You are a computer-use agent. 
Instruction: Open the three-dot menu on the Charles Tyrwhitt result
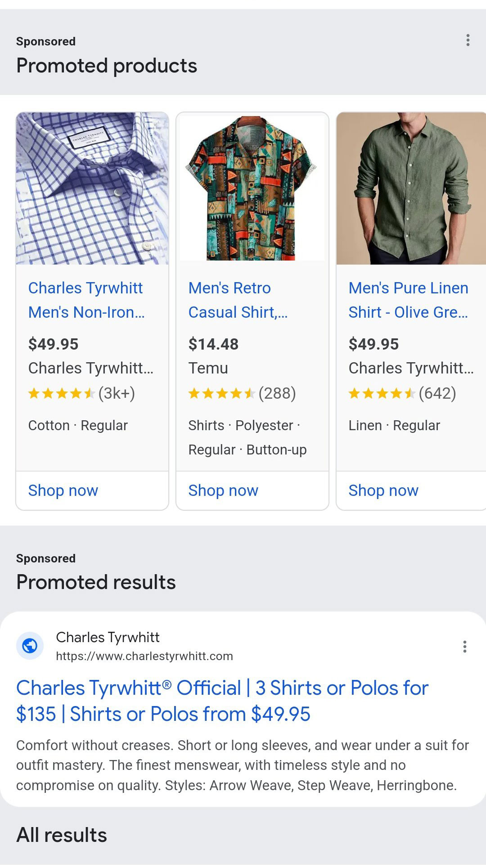click(x=464, y=648)
